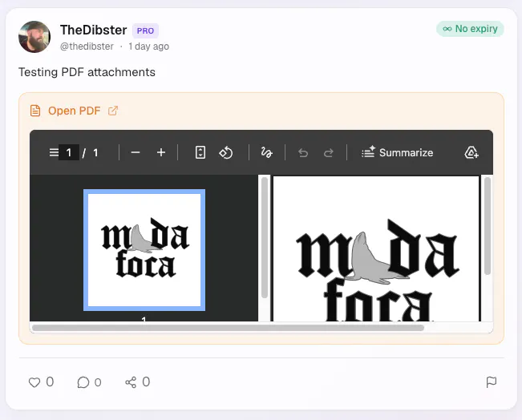
Task: Open TheDibster profile avatar
Action: point(34,37)
